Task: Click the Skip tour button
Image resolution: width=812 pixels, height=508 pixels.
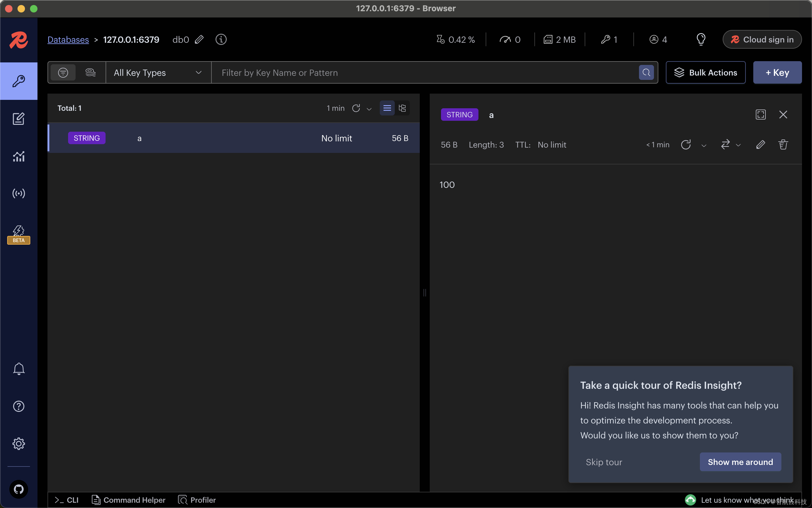Action: [604, 462]
